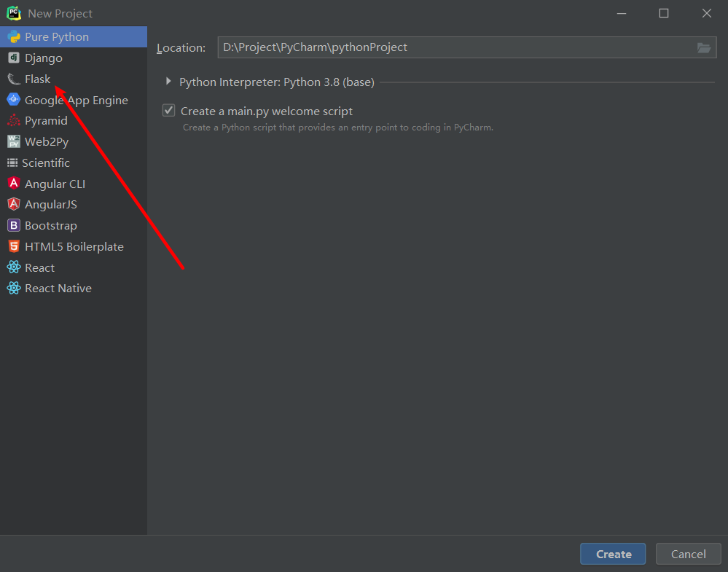Select Scientific project type
This screenshot has height=572, width=728.
pyautogui.click(x=74, y=162)
